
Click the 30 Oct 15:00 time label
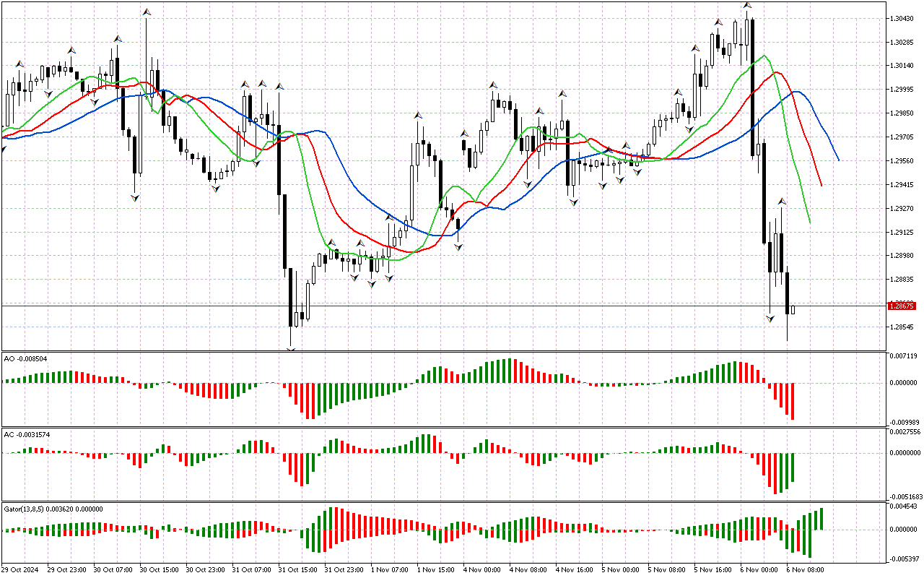(x=159, y=570)
